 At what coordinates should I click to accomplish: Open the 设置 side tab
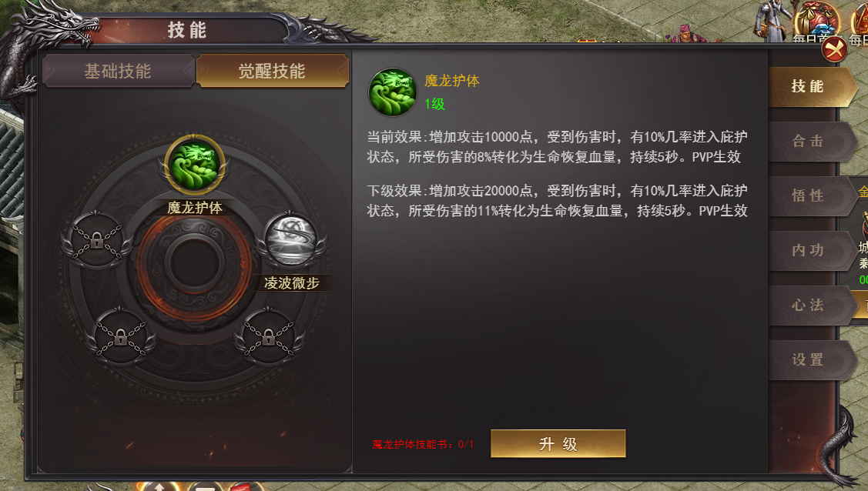click(810, 360)
